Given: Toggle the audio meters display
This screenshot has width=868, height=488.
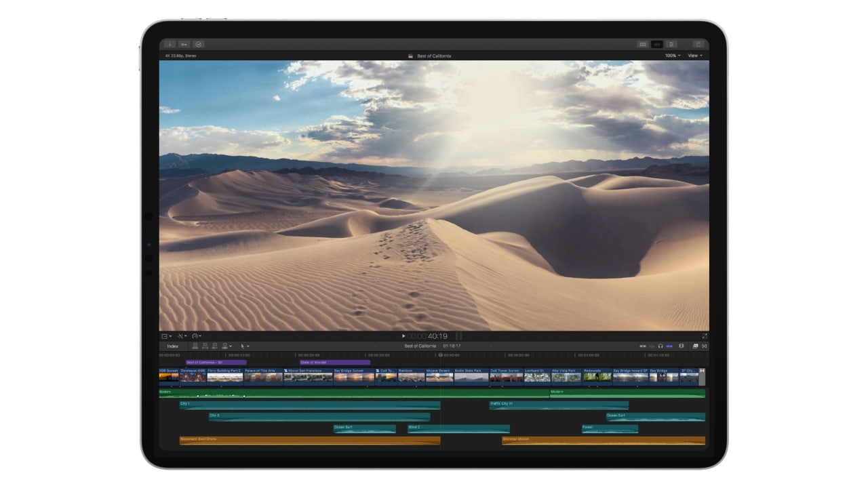Looking at the screenshot, I should (x=643, y=346).
